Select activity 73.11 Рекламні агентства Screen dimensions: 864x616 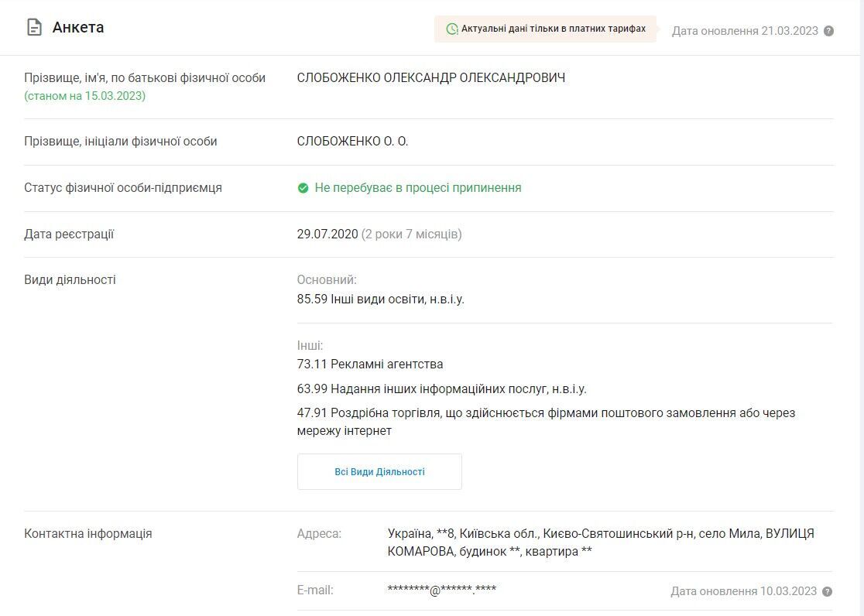click(x=370, y=364)
